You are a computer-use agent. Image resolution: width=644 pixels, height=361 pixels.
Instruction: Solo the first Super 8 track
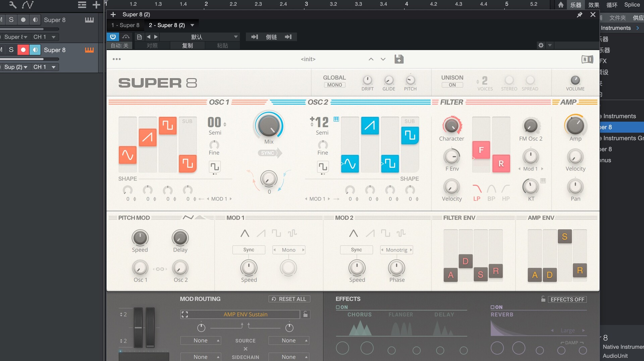coord(11,20)
